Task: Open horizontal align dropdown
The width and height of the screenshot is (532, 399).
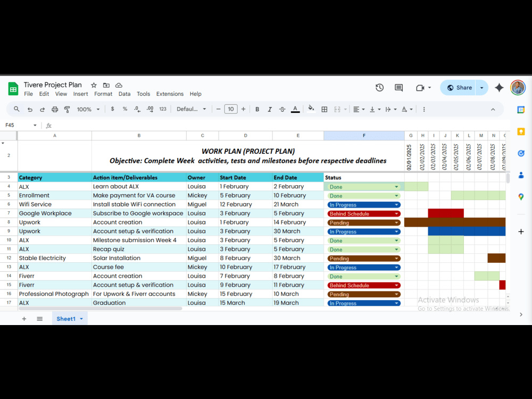Action: pos(359,109)
